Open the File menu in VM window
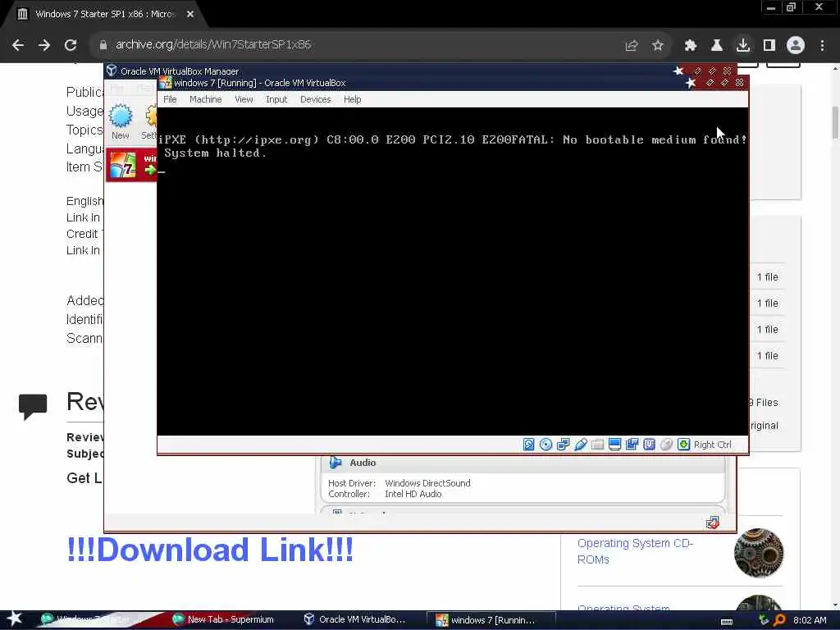Viewport: 840px width, 630px height. pyautogui.click(x=170, y=99)
